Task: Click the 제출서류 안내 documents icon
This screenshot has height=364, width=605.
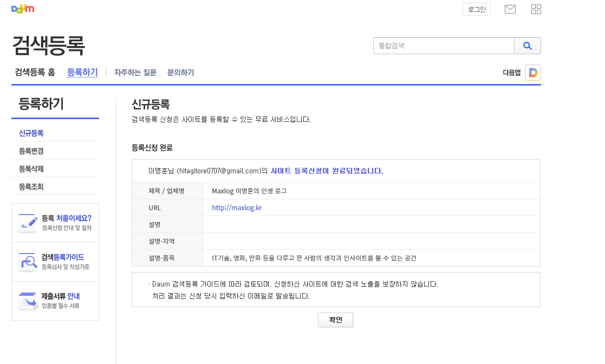Action: 28,301
